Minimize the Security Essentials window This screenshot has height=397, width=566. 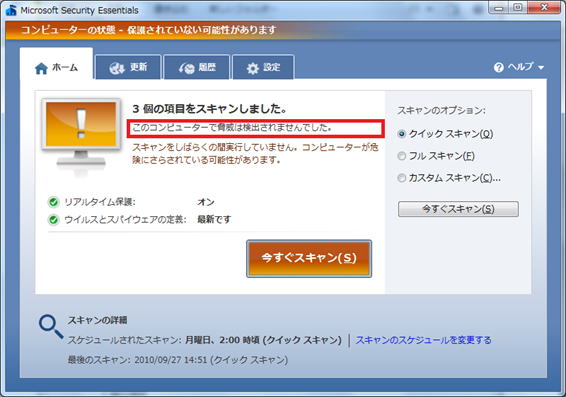click(x=499, y=8)
